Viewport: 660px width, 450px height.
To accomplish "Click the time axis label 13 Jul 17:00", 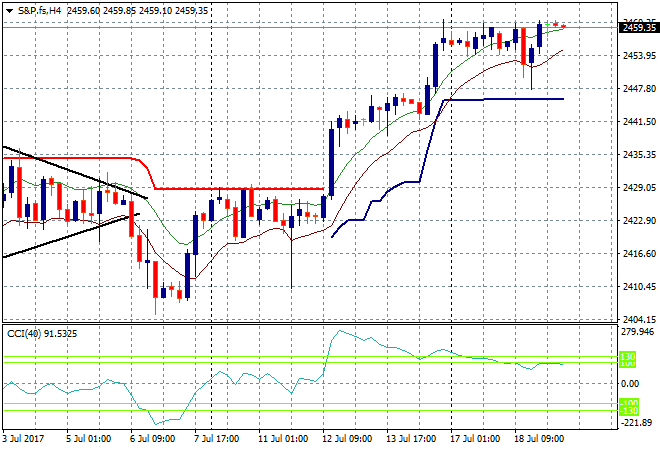I will (411, 439).
